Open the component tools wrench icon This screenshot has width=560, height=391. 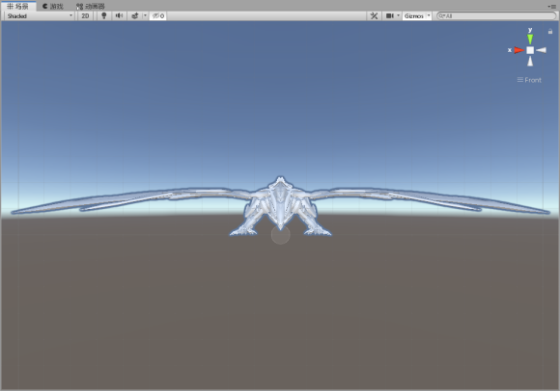(x=374, y=16)
